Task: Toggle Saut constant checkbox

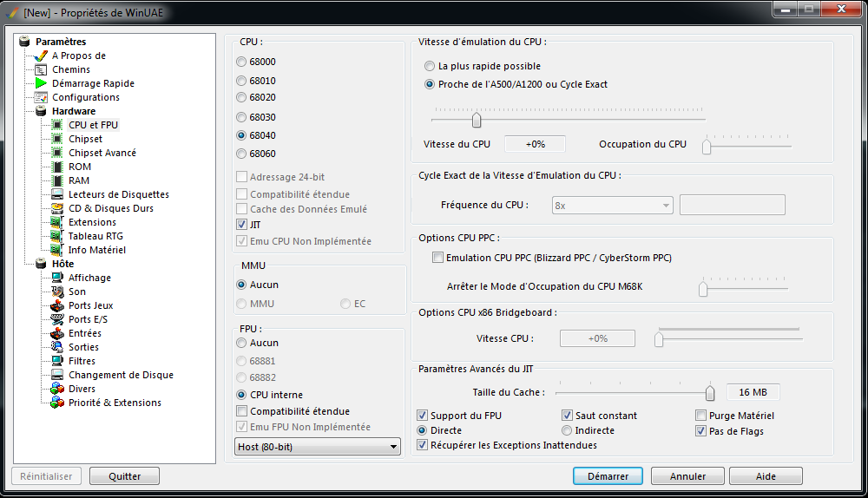Action: pos(567,416)
